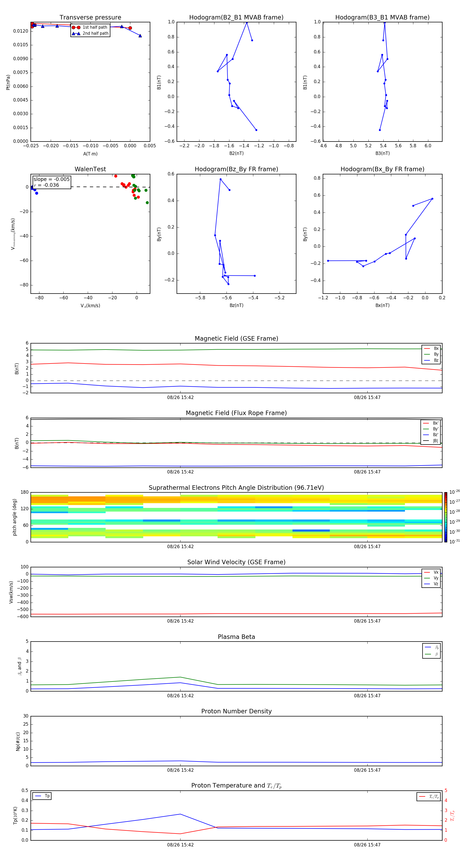Click the '10^-26' colorbar label
473x868 pixels.
455,492
